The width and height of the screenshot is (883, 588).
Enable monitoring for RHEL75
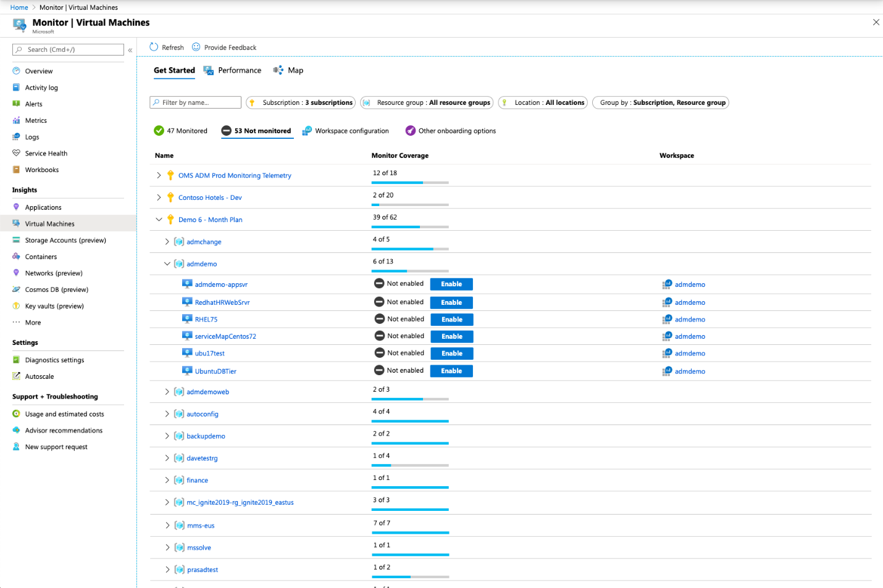click(451, 320)
